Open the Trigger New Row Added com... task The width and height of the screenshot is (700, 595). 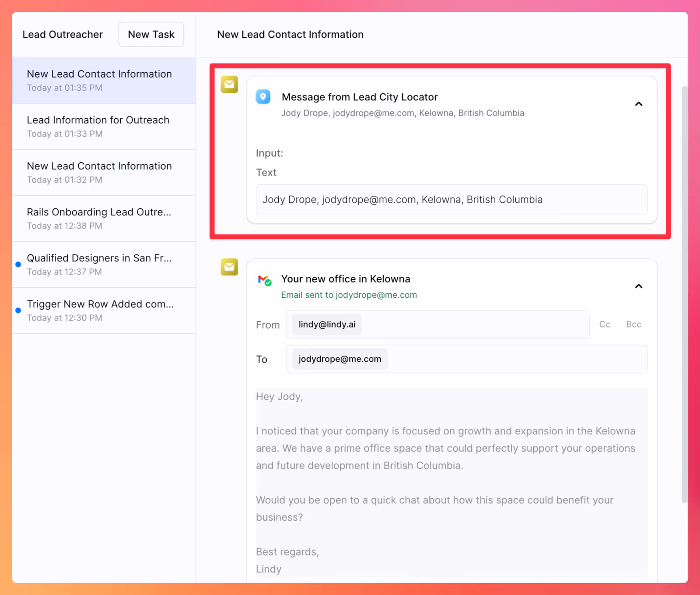coord(104,310)
